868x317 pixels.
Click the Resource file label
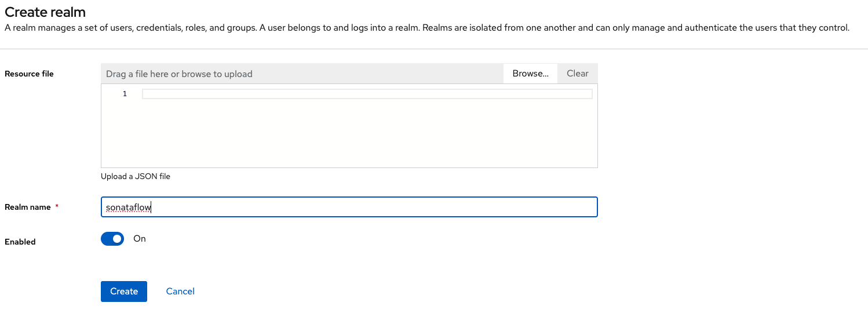(x=29, y=74)
